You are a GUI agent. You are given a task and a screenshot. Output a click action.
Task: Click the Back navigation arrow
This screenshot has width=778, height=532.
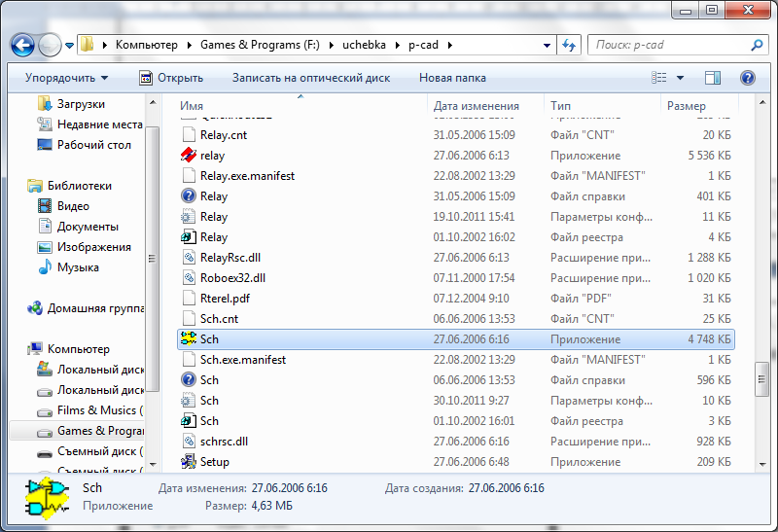coord(22,46)
